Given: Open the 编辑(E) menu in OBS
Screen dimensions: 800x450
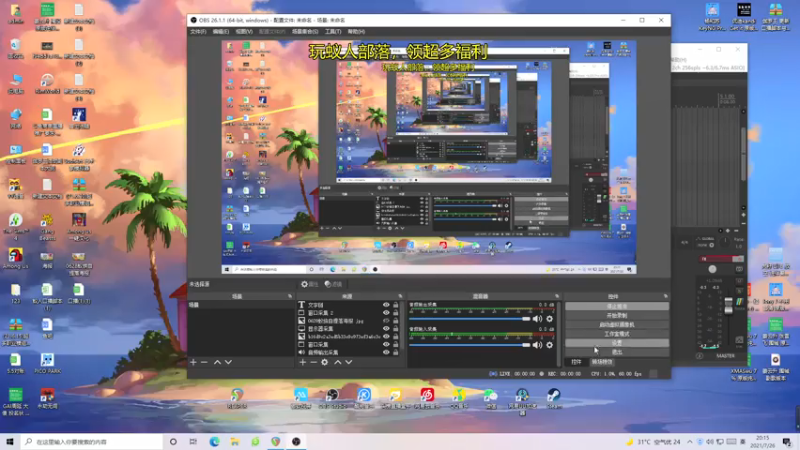Looking at the screenshot, I should point(220,32).
